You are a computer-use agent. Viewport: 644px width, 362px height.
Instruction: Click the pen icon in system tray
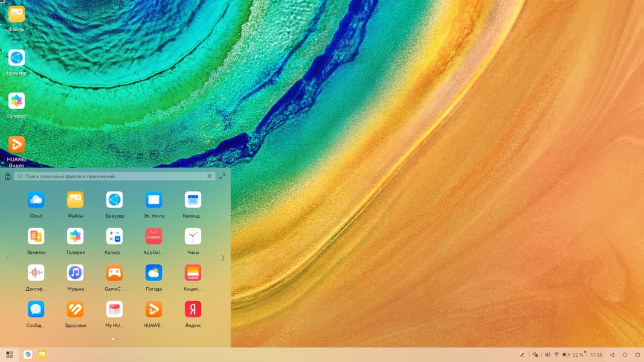tap(523, 355)
